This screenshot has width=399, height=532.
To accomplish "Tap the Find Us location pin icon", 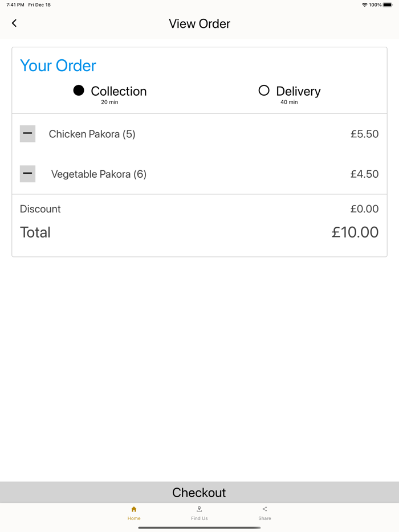I will click(199, 509).
